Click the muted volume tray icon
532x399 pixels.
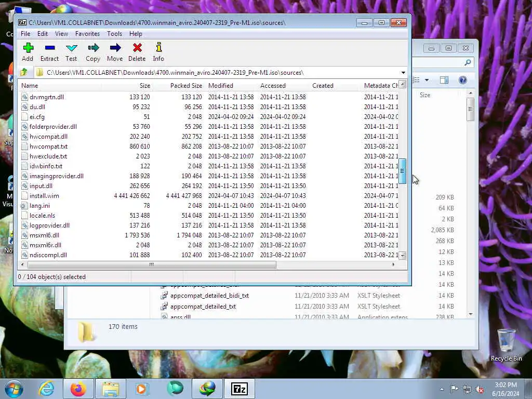[x=480, y=389]
